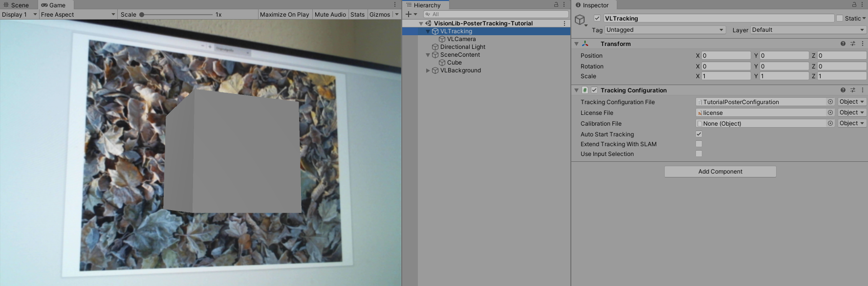Viewport: 868px width, 286px height.
Task: Disable Auto Start Tracking checkbox
Action: pyautogui.click(x=699, y=134)
